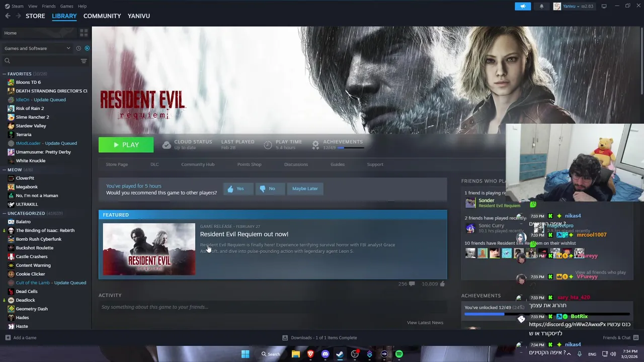The image size is (644, 362).
Task: Open Discord from the taskbar
Action: point(325,354)
